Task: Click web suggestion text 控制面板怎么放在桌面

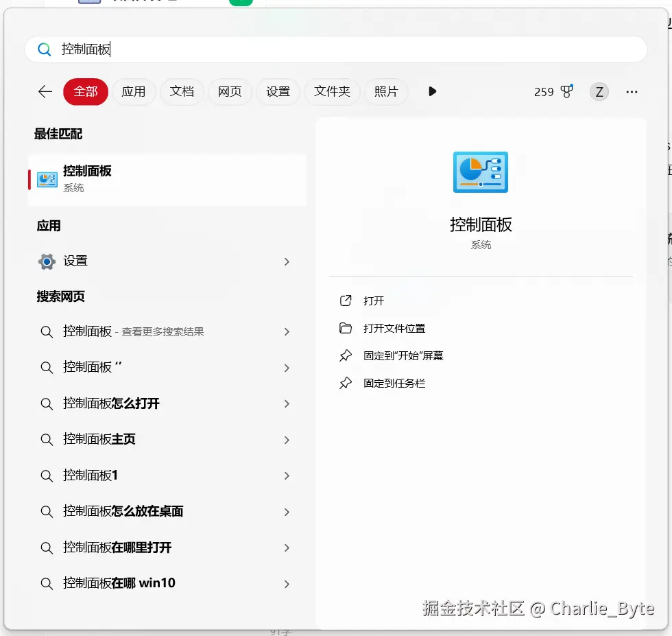Action: coord(123,511)
